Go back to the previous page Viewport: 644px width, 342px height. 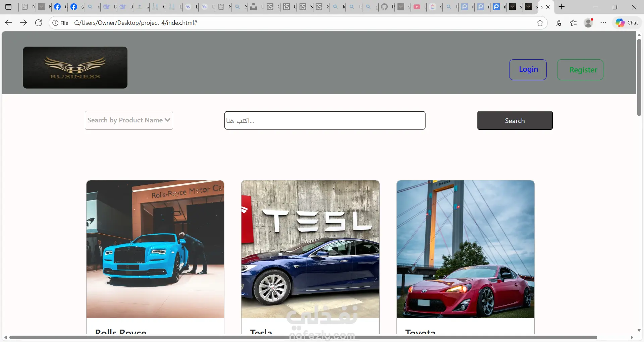(x=8, y=23)
